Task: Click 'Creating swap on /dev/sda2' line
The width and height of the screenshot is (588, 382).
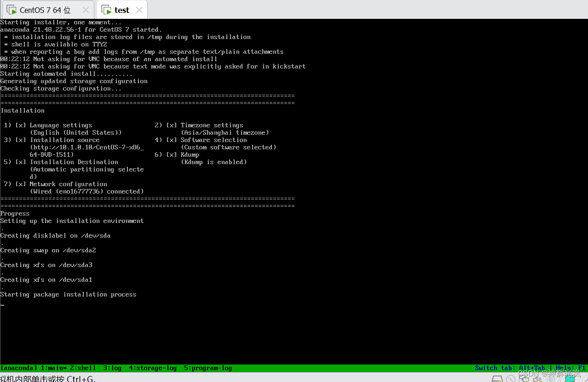Action: pyautogui.click(x=48, y=250)
